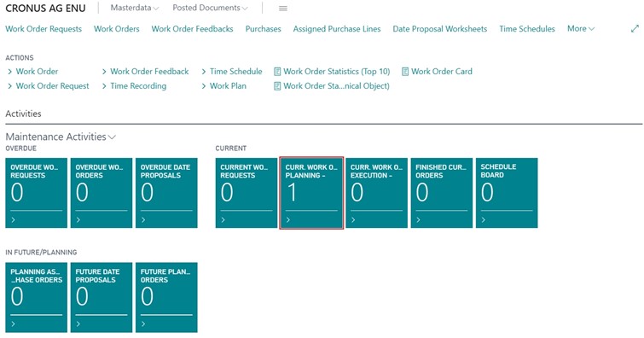This screenshot has width=644, height=338.
Task: Collapse the Maintenance Activities section
Action: pos(61,137)
